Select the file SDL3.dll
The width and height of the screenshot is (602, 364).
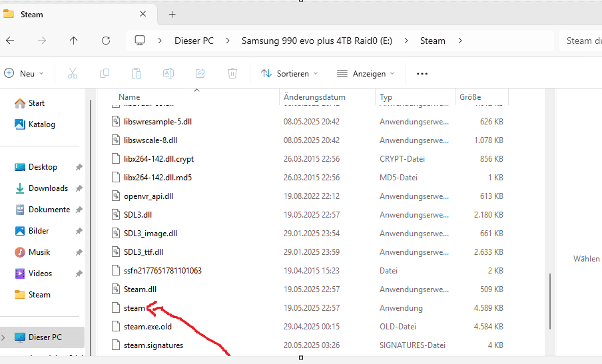(137, 215)
